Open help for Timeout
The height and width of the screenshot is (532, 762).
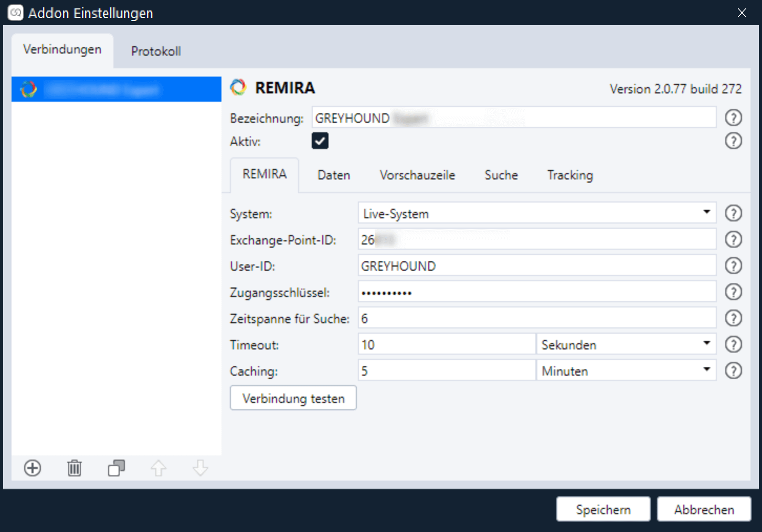tap(734, 344)
